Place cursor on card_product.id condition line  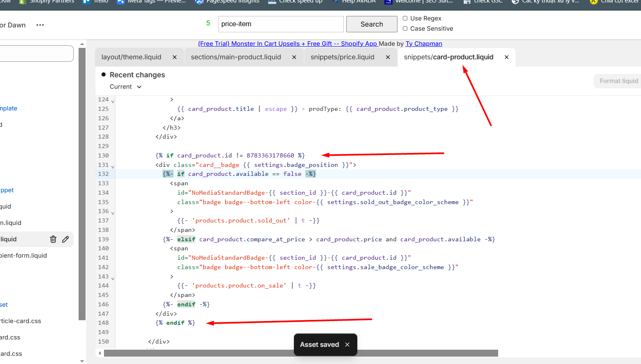click(230, 155)
